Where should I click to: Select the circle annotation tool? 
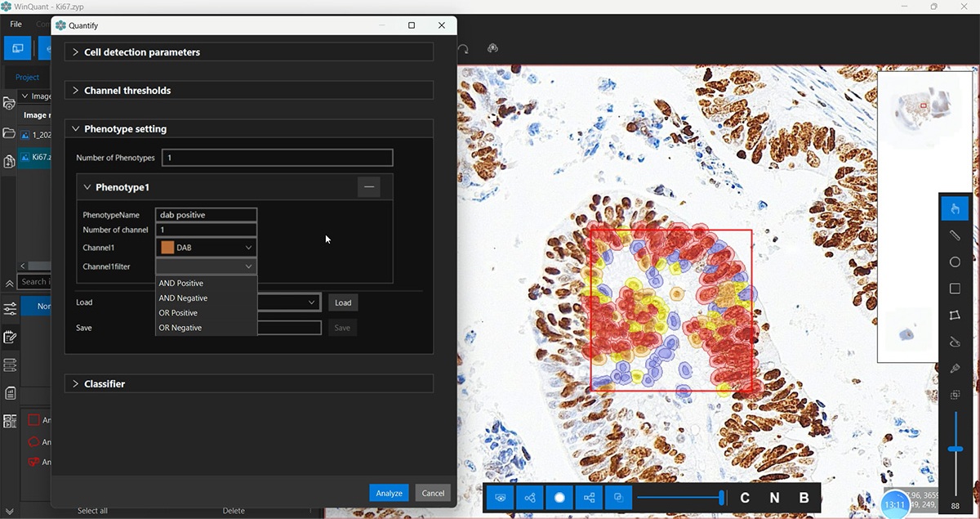point(955,262)
